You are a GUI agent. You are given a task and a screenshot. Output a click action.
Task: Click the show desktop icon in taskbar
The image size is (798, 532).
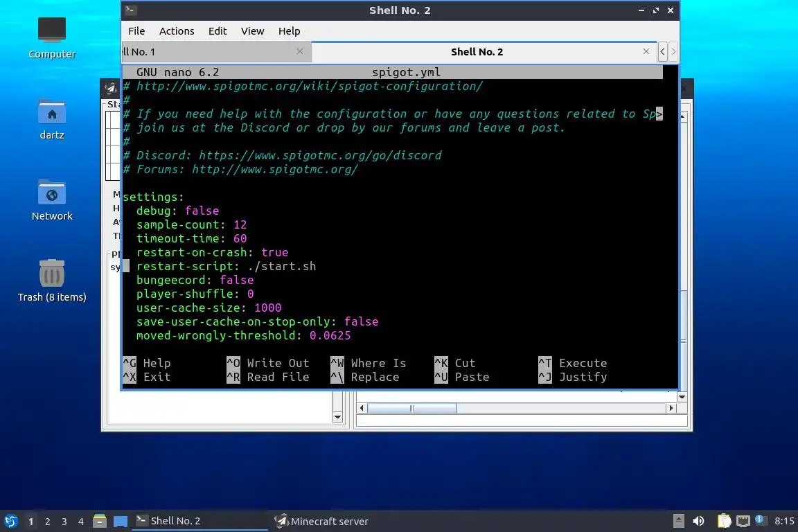coord(121,521)
